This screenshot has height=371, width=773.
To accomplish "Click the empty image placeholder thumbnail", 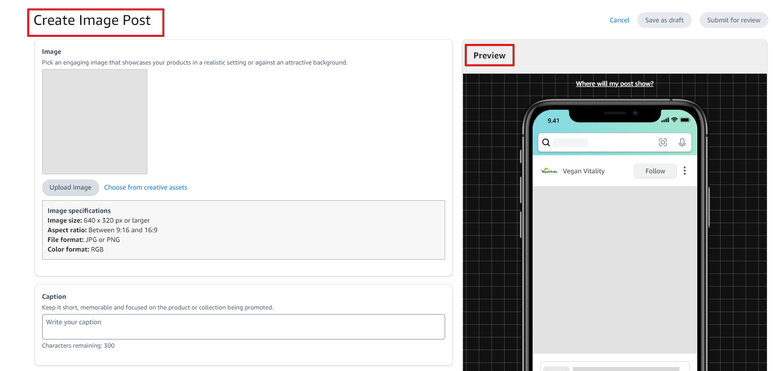I will [x=95, y=121].
